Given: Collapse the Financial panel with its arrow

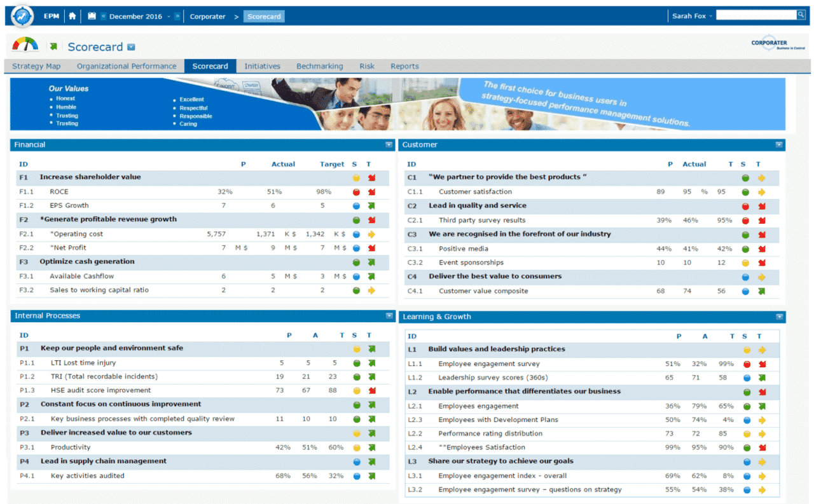Looking at the screenshot, I should click(x=389, y=145).
